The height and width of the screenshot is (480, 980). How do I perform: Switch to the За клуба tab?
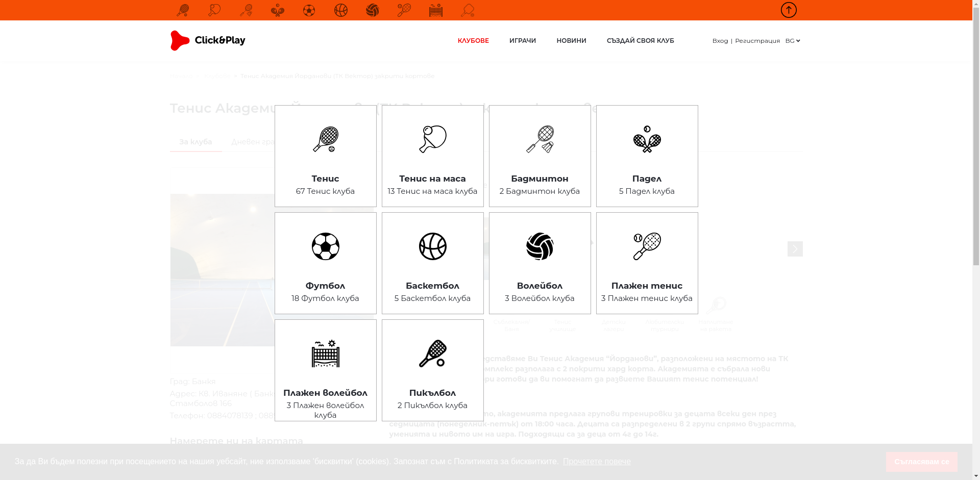click(195, 142)
